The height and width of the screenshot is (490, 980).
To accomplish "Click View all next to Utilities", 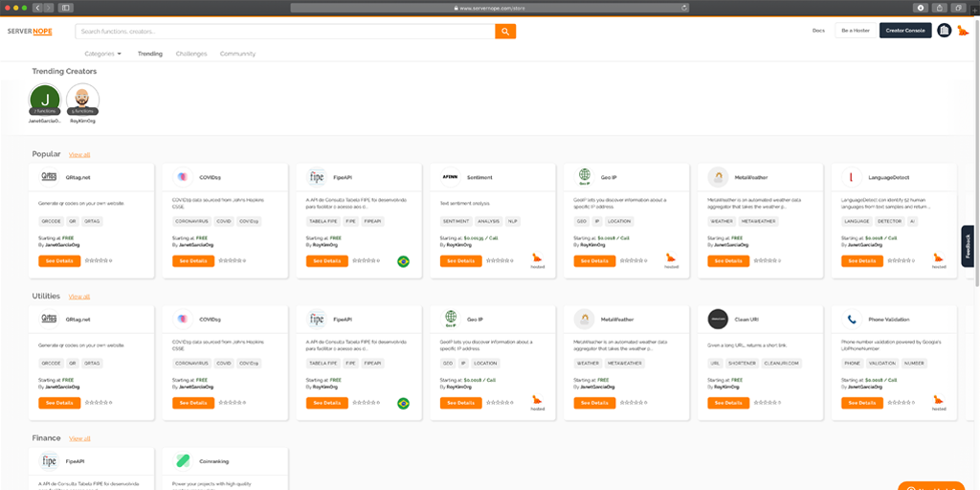I will click(79, 297).
